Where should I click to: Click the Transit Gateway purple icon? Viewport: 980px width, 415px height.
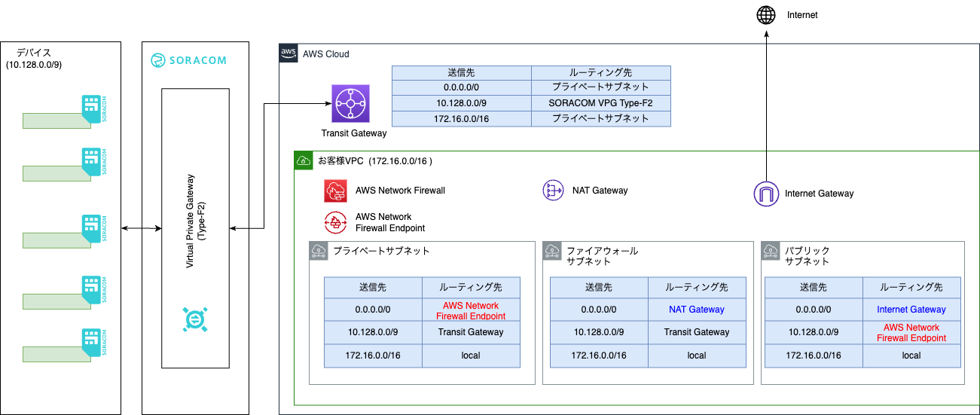point(350,103)
